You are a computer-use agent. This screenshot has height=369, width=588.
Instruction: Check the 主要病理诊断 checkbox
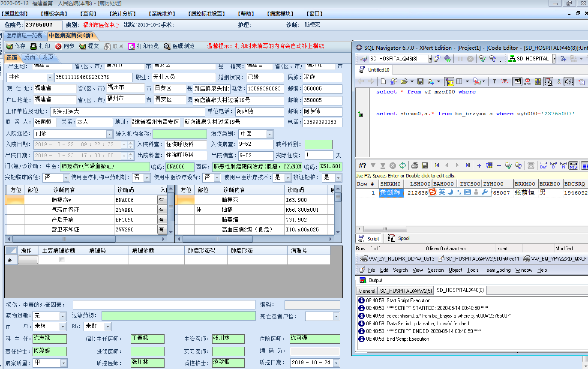tap(62, 260)
